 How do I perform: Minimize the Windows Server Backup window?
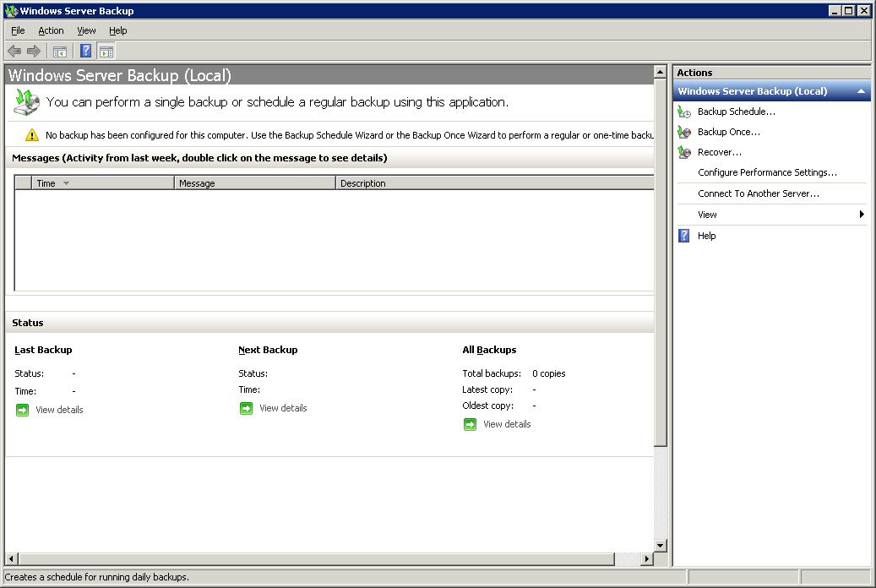coord(835,11)
